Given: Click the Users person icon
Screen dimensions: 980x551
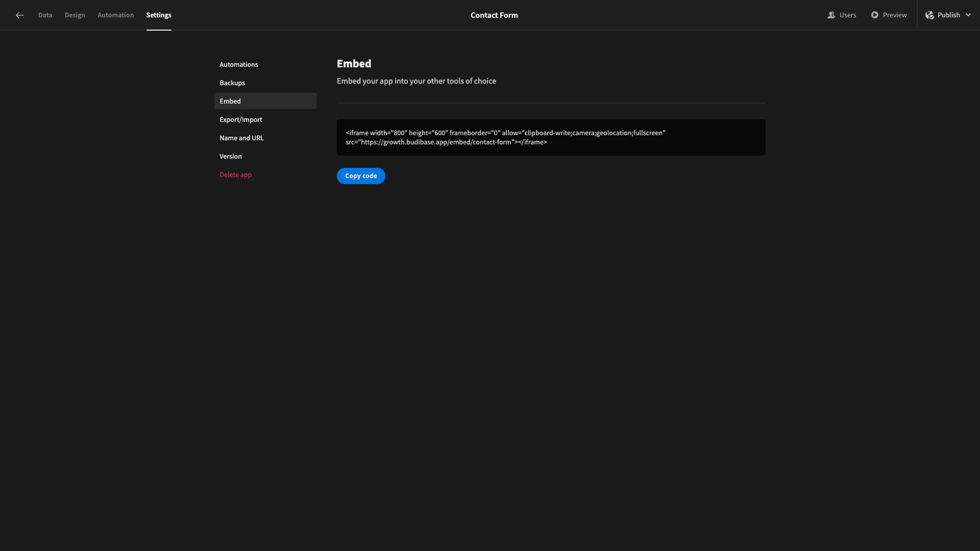Looking at the screenshot, I should 831,15.
